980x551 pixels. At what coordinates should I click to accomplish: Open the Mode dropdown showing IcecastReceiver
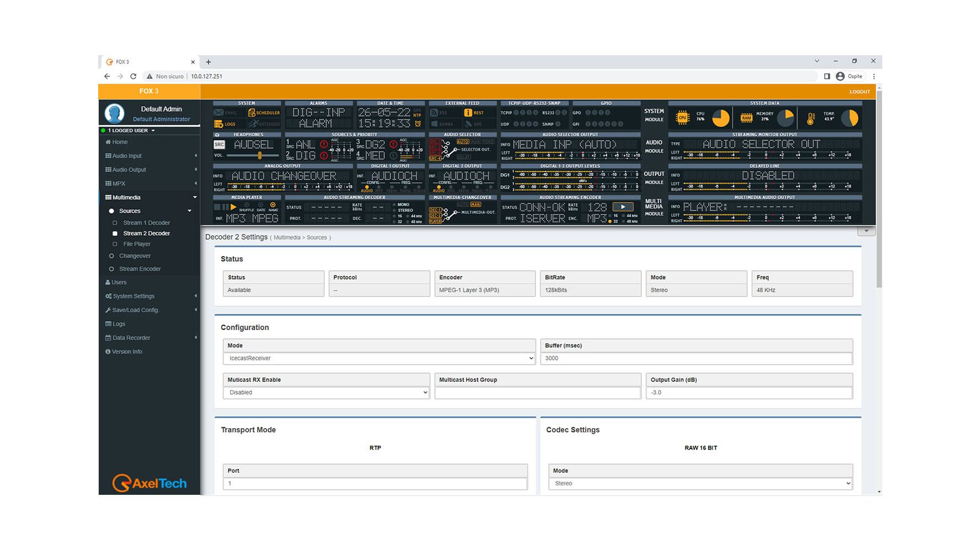point(379,358)
